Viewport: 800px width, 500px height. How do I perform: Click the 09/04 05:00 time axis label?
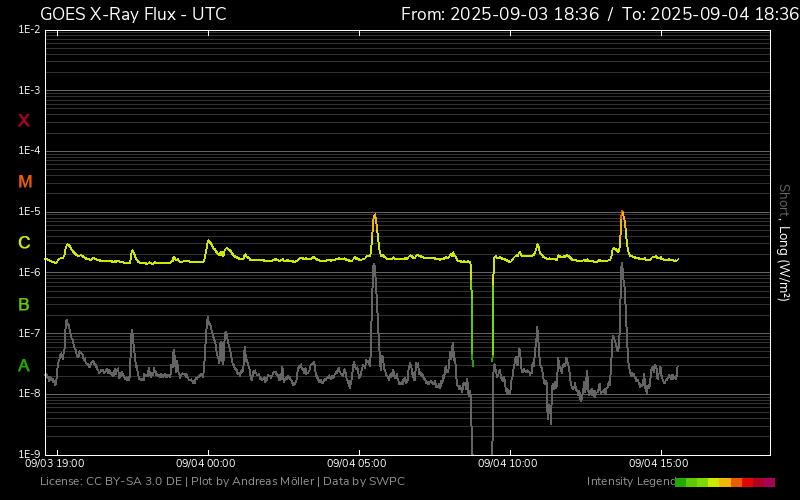pos(357,463)
